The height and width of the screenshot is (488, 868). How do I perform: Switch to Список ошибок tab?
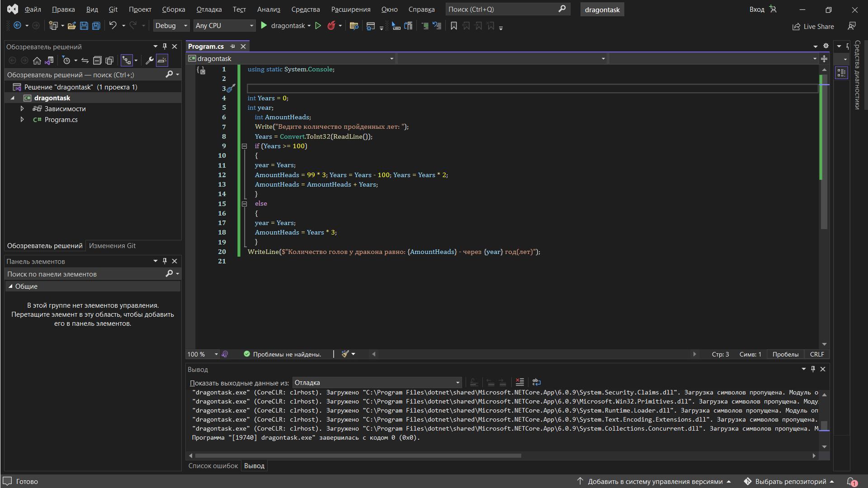pos(213,465)
